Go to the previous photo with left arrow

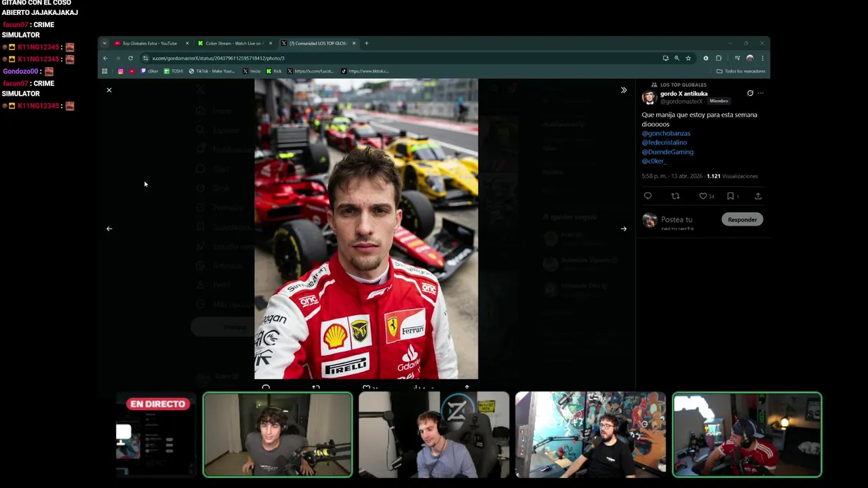tap(109, 228)
